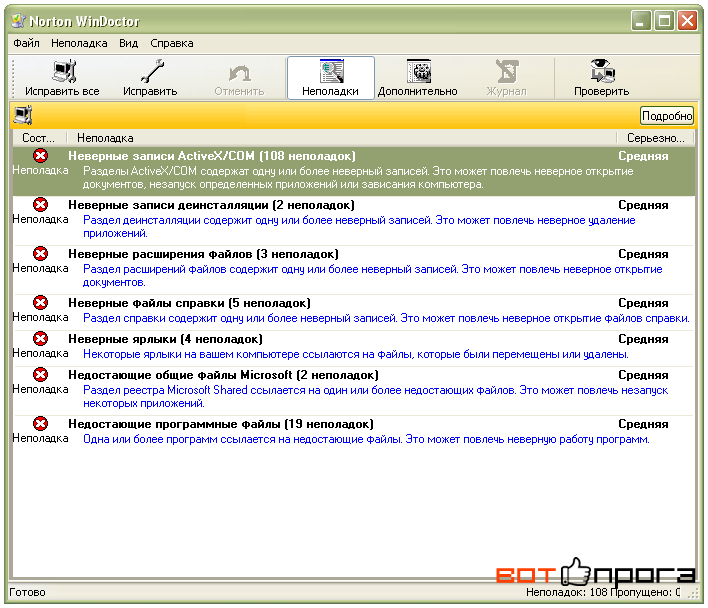The height and width of the screenshot is (608, 708).
Task: Click red error icon for деинсталляции row
Action: [x=41, y=204]
